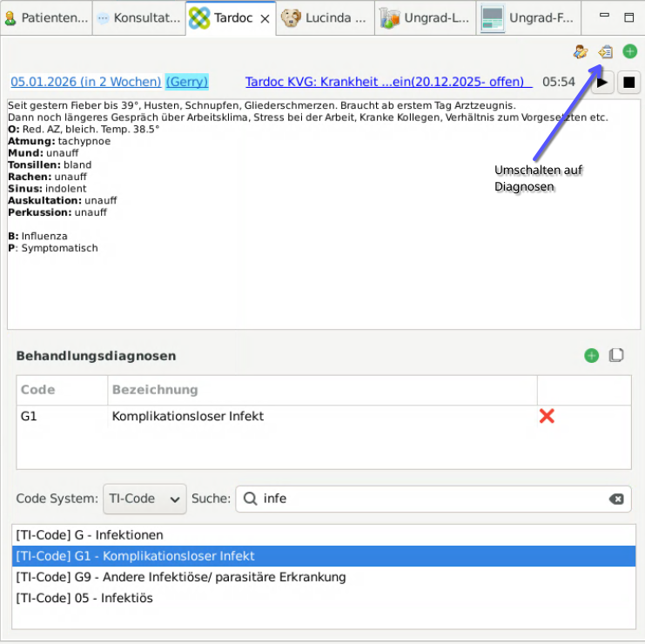The width and height of the screenshot is (645, 644).
Task: Switch to the Patienten tab
Action: click(46, 17)
